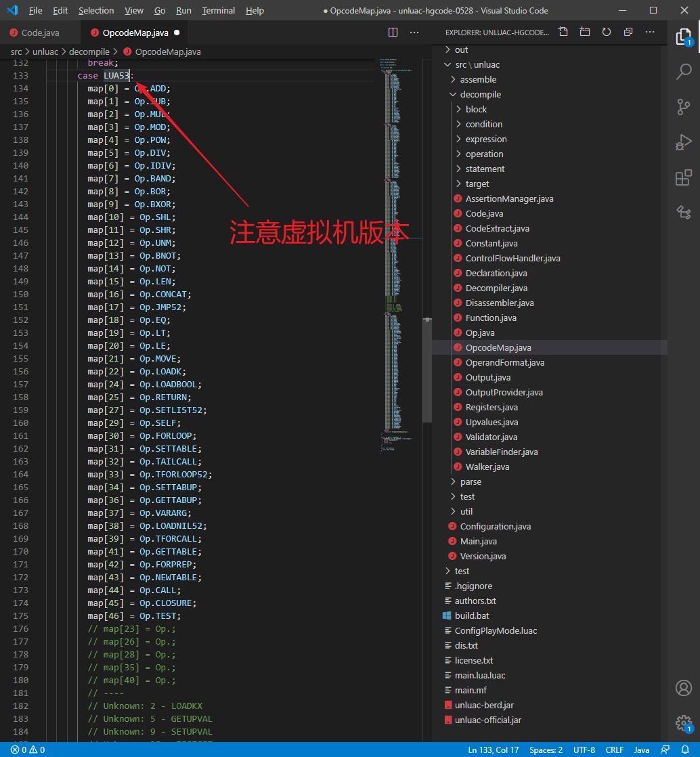Expand the parse folder
Viewport: 700px width, 757px height.
pyautogui.click(x=471, y=482)
